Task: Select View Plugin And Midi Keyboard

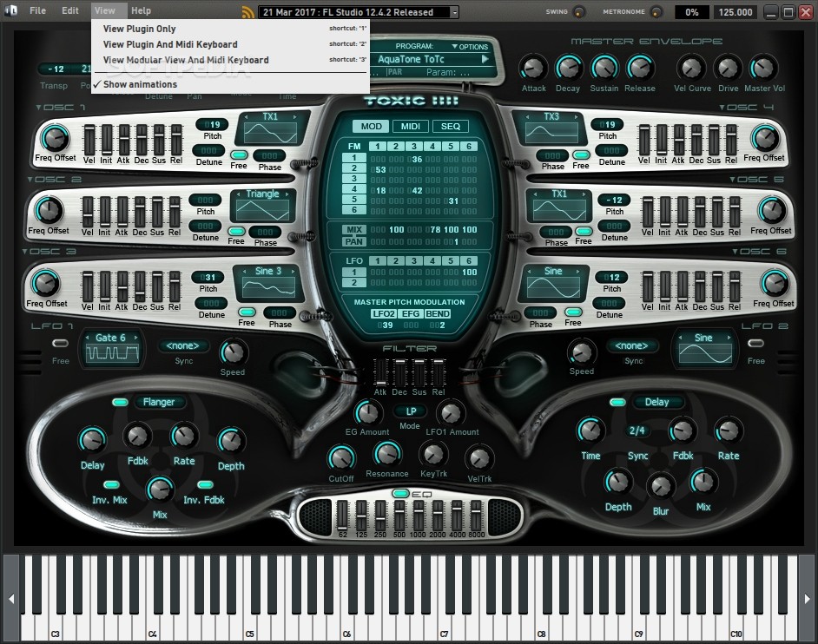Action: [x=230, y=44]
